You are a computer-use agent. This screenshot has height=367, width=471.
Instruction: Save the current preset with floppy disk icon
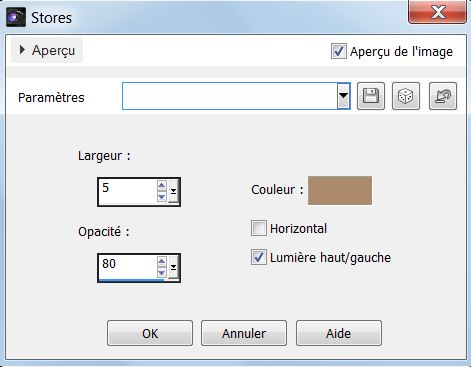pos(371,96)
